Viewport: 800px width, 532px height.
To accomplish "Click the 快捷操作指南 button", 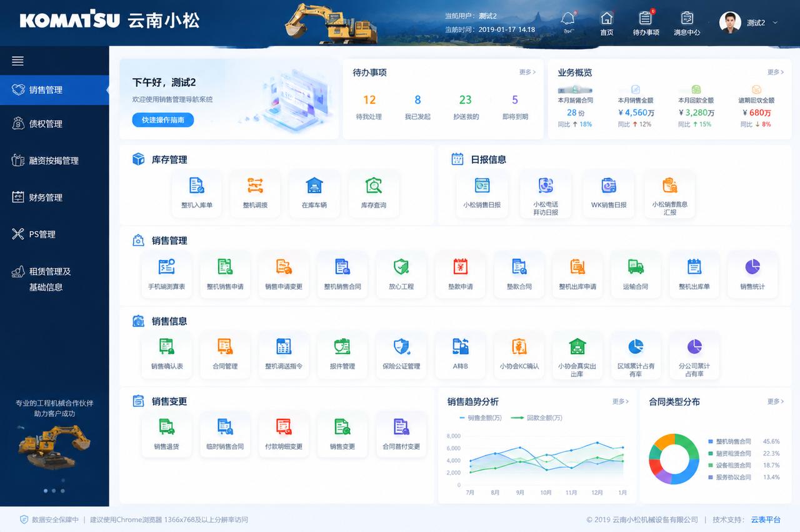I will click(162, 120).
